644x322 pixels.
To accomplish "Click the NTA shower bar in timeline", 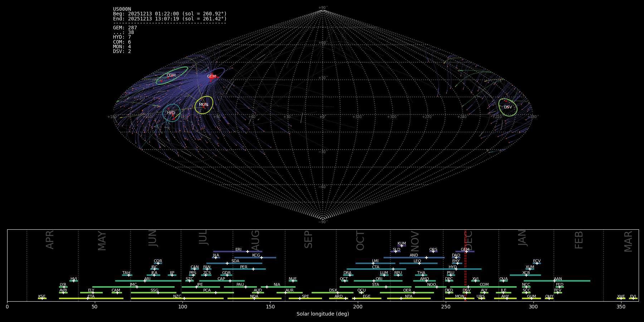I will pyautogui.click(x=409, y=298).
